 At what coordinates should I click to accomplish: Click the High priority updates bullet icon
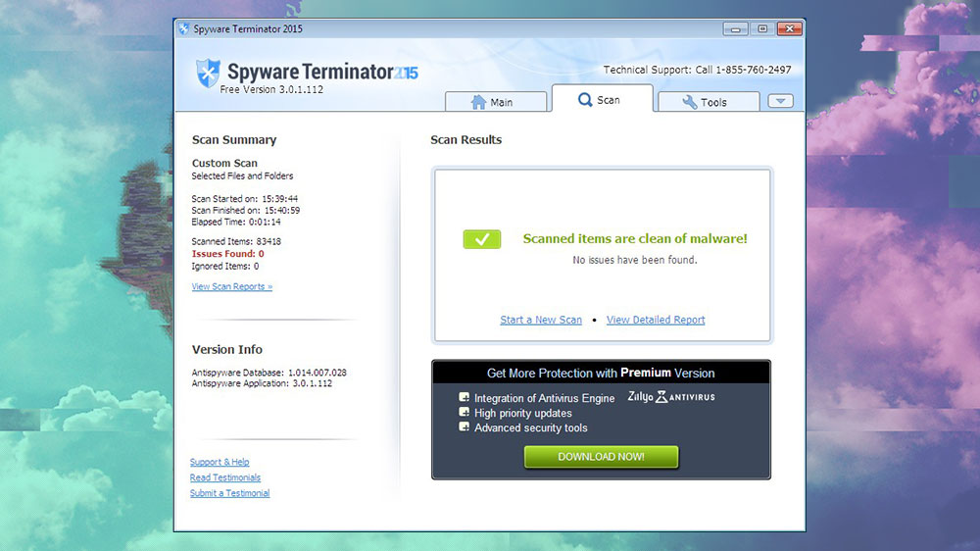(x=464, y=412)
